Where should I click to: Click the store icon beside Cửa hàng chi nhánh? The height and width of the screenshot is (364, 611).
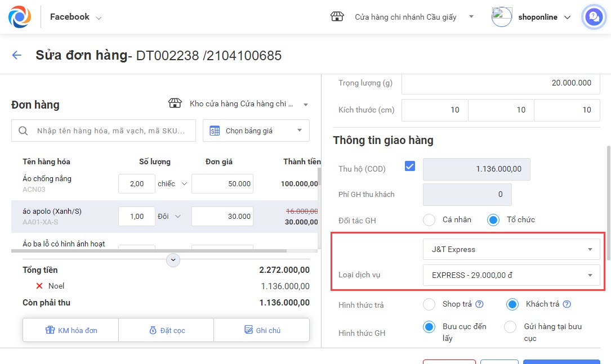click(x=337, y=17)
